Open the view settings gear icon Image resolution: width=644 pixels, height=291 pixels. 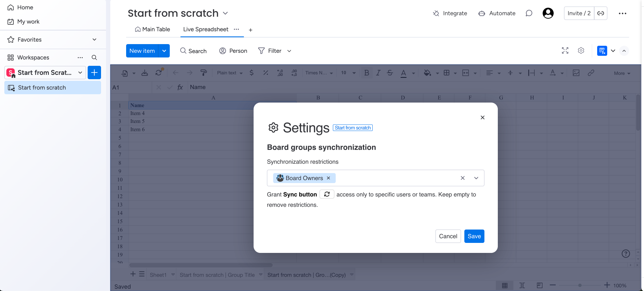[x=581, y=50]
